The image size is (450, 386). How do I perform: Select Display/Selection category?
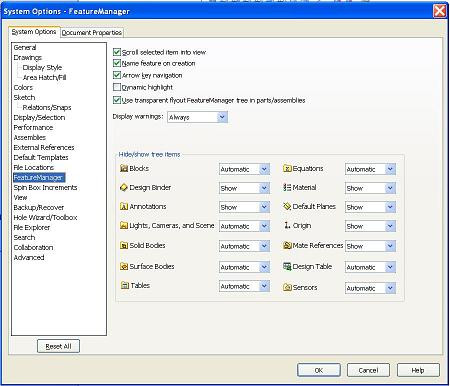tap(39, 117)
